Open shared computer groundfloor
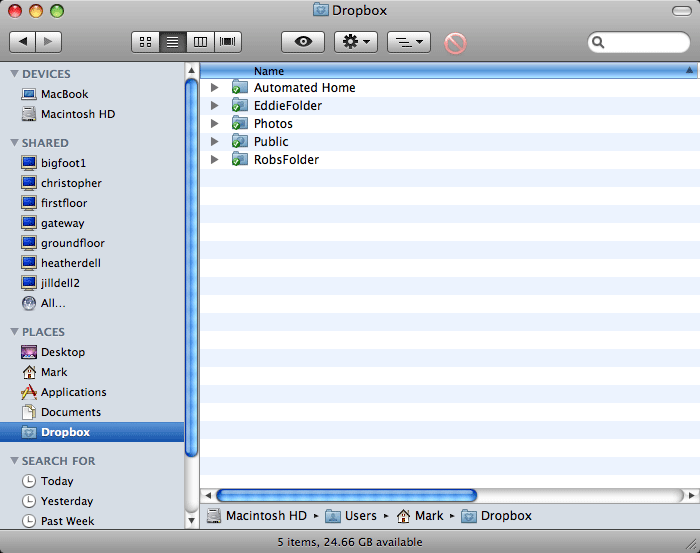The height and width of the screenshot is (553, 700). pos(92,243)
